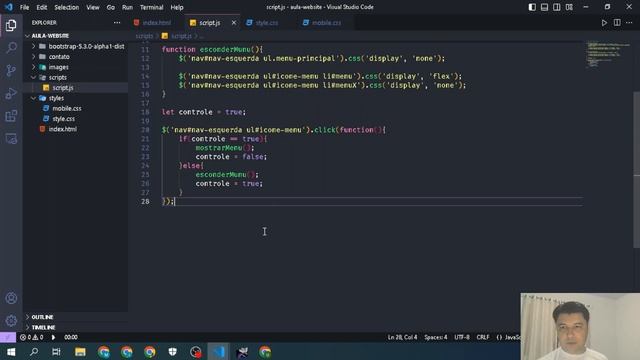Close the script.js tab
The image size is (640, 360).
click(233, 23)
